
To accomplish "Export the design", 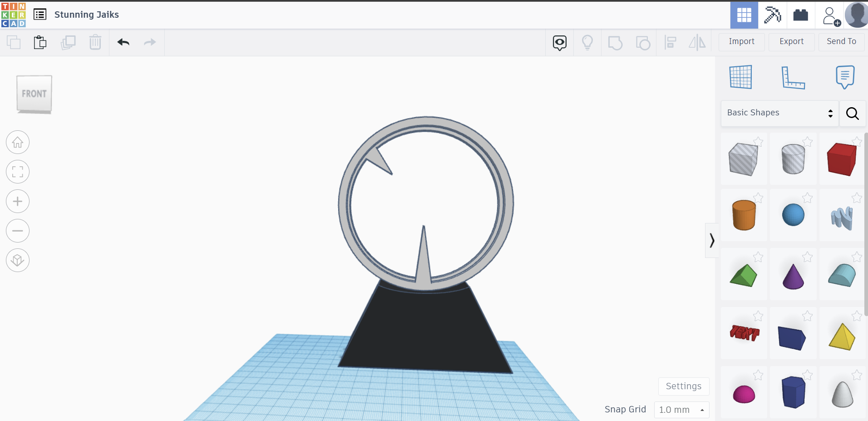I will 791,41.
